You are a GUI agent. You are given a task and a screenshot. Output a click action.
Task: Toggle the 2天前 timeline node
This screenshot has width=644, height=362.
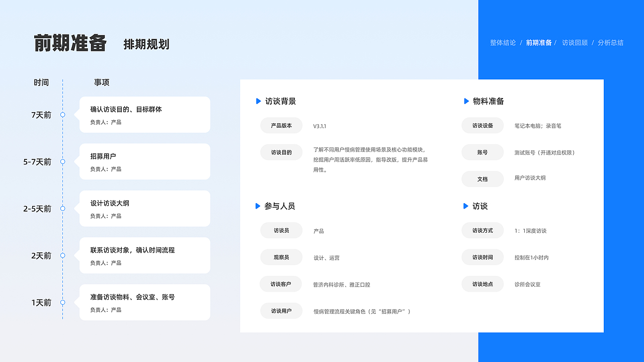pyautogui.click(x=62, y=255)
